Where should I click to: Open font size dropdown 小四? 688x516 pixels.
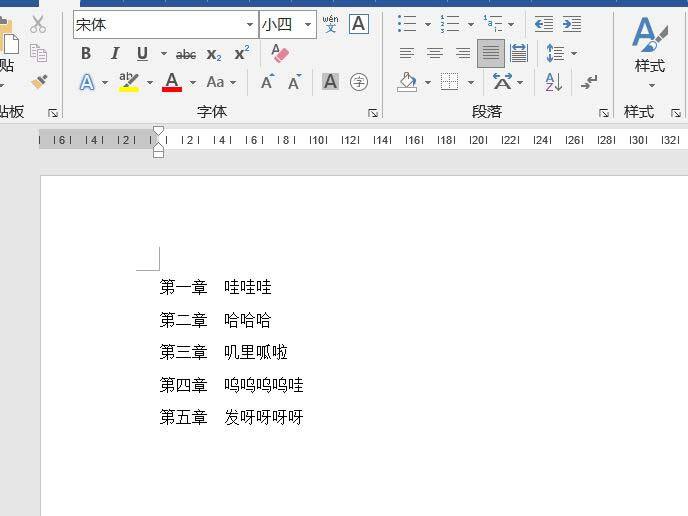(x=308, y=25)
